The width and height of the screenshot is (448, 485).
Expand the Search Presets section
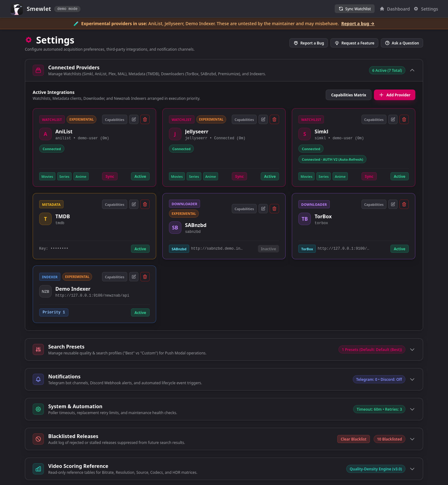pos(412,349)
